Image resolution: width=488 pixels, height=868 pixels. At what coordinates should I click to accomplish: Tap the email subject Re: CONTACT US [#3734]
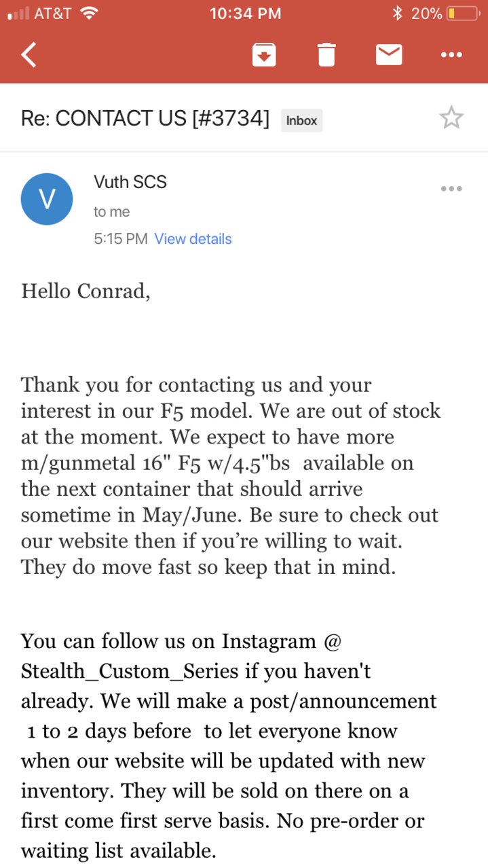coord(145,119)
